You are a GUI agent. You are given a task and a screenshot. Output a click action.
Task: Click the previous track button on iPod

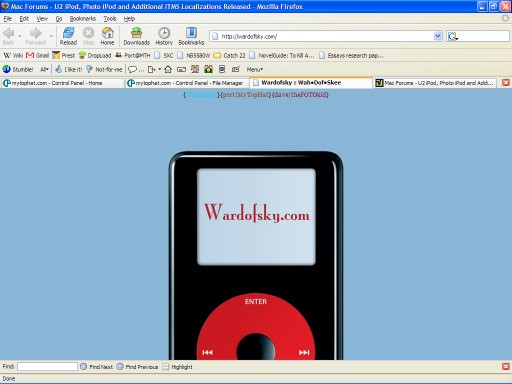click(x=207, y=352)
